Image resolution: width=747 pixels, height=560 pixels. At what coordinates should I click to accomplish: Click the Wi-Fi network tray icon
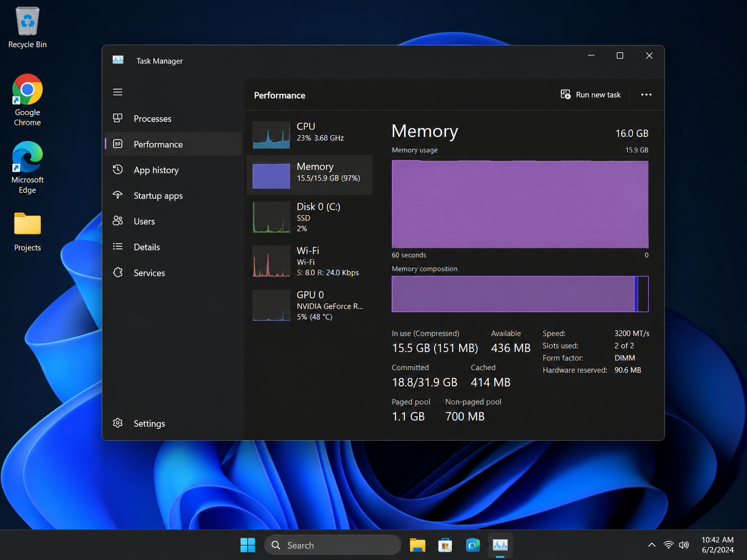[x=669, y=545]
